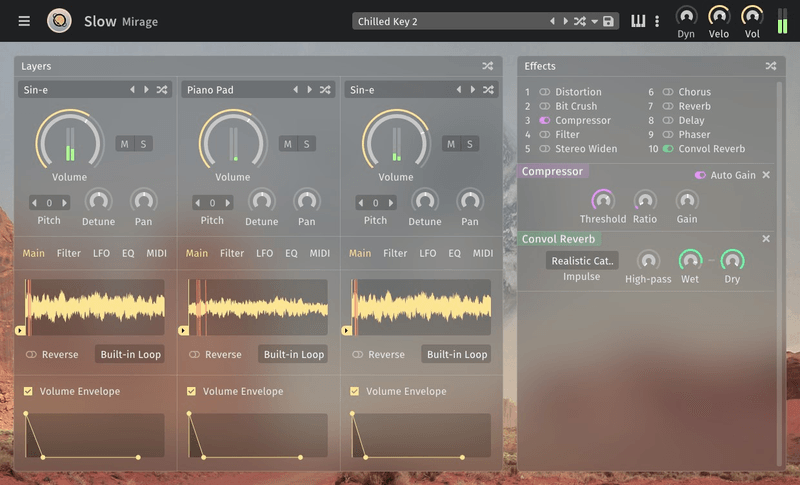
Task: Go to the next preset arrow
Action: 565,21
